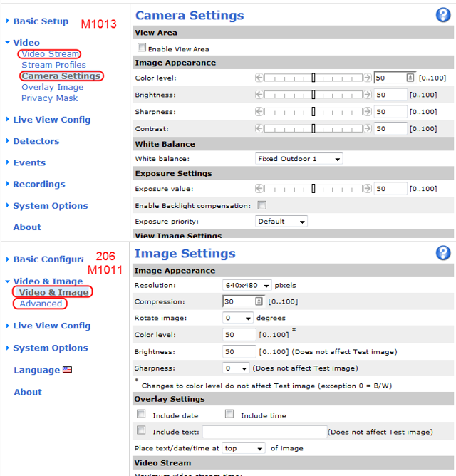This screenshot has width=456, height=476.
Task: Click left arrow of Sharpness slider
Action: 259,112
